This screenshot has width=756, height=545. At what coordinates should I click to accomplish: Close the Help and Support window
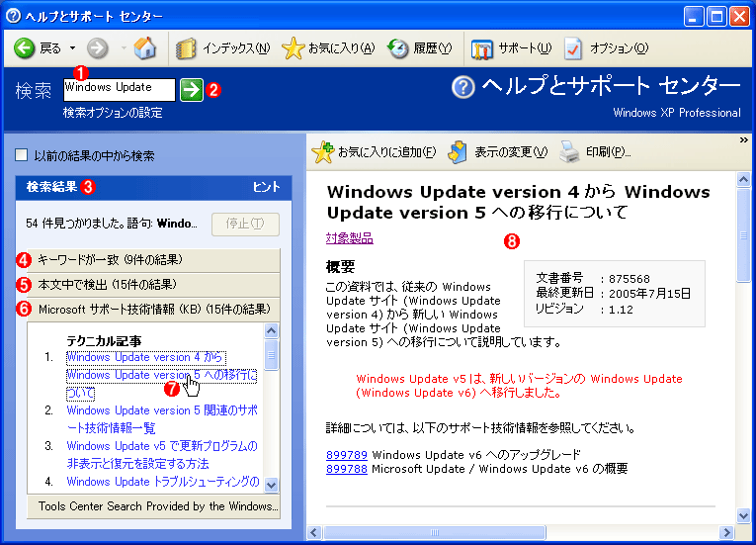coord(739,17)
